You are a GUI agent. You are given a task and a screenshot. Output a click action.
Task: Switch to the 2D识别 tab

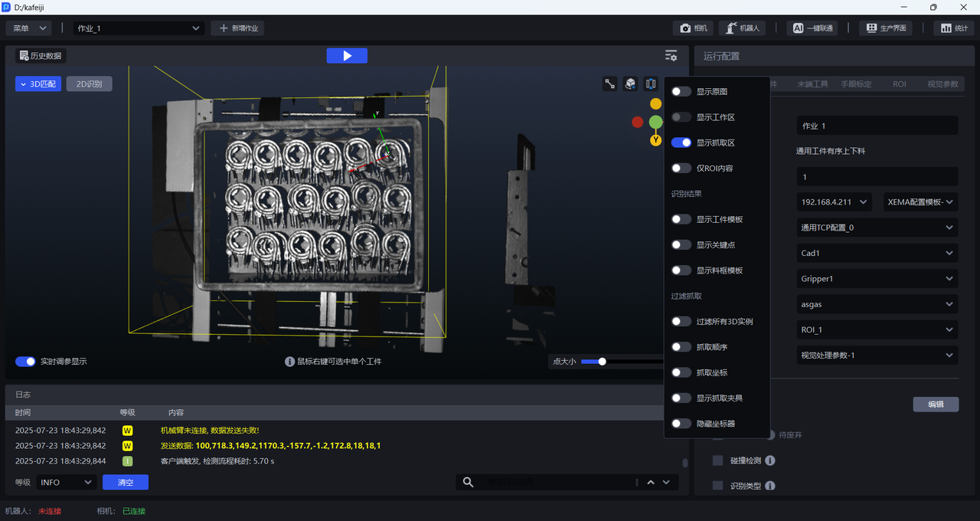(89, 84)
